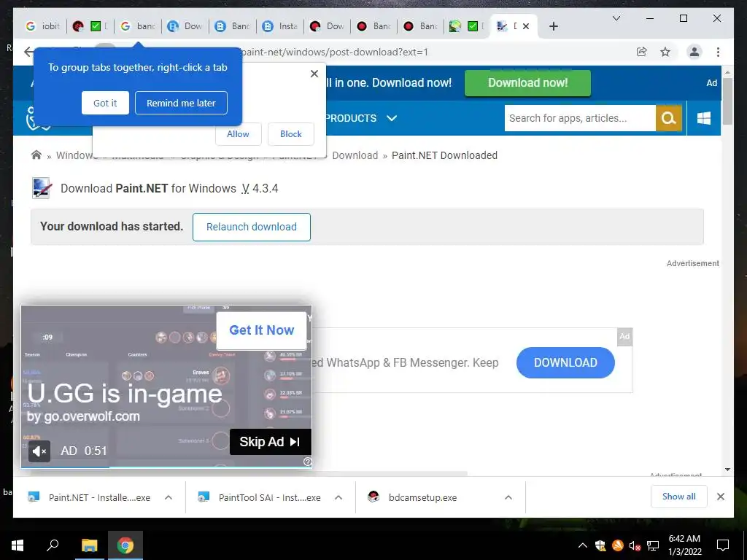Click Paint.NET app icon beside title
The image size is (747, 560).
(42, 188)
